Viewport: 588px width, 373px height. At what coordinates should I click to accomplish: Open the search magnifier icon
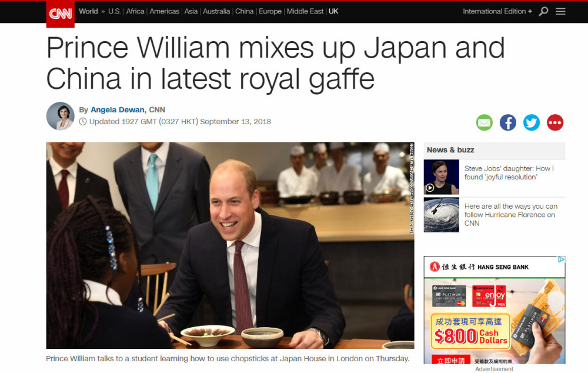tap(543, 12)
